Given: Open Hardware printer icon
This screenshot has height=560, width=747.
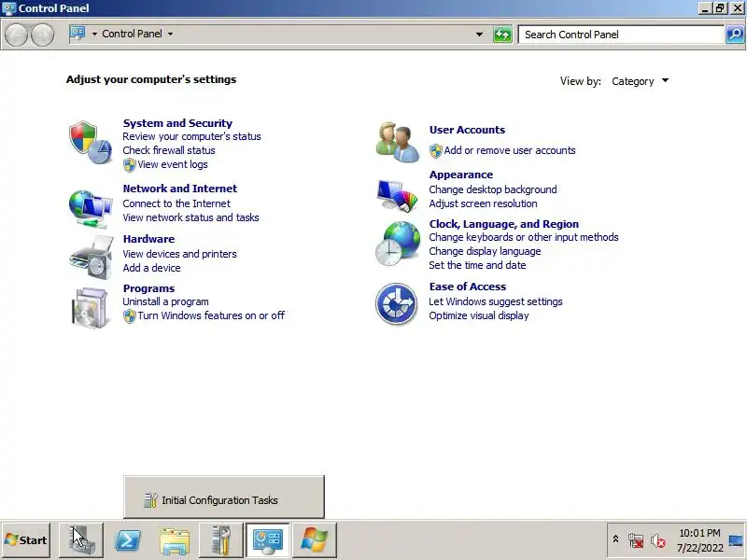Looking at the screenshot, I should click(x=91, y=259).
